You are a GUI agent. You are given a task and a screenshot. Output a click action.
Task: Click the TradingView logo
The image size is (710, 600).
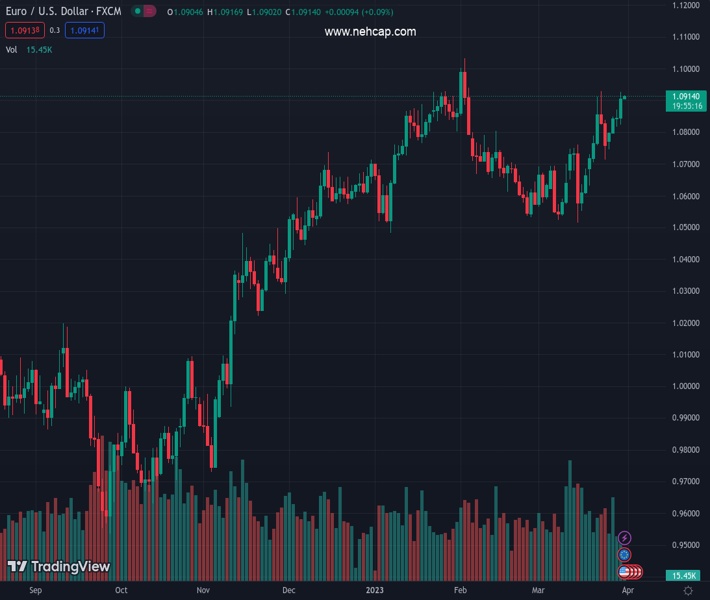(58, 567)
